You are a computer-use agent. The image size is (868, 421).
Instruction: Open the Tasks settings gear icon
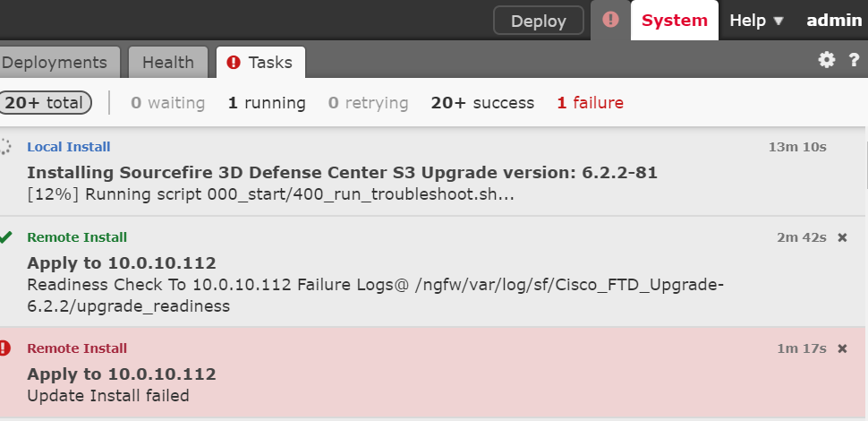pyautogui.click(x=827, y=60)
